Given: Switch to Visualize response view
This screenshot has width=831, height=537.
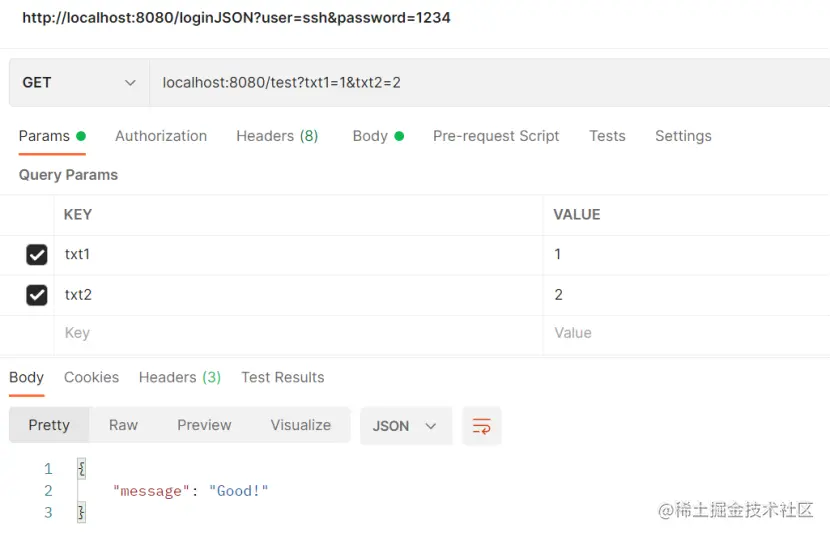Looking at the screenshot, I should (300, 425).
